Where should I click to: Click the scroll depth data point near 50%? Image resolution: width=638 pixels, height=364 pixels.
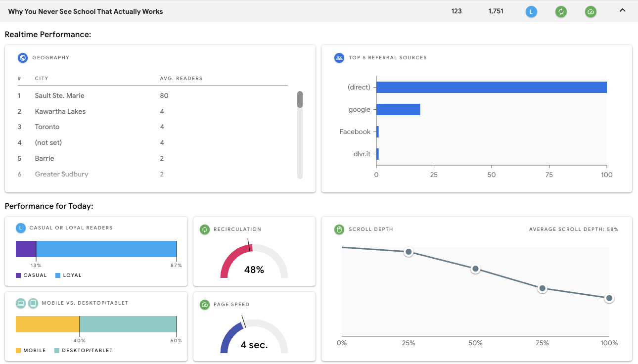pyautogui.click(x=475, y=269)
